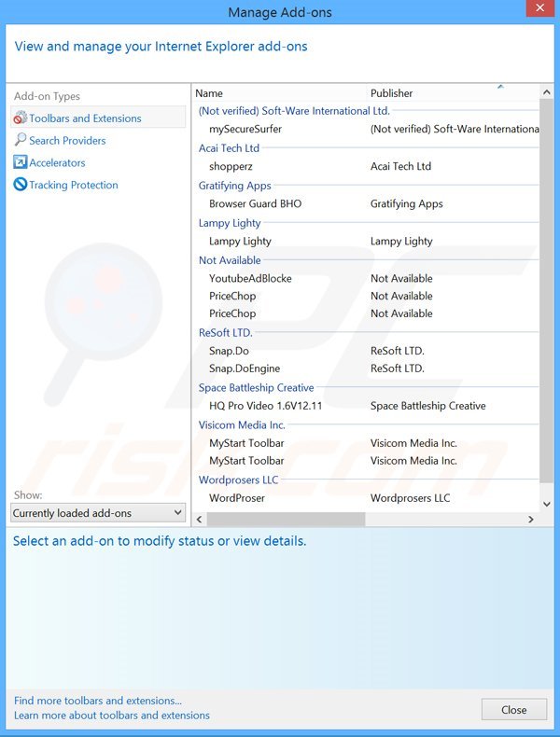Open the Find more toolbars and extensions link
Viewport: 560px width, 737px height.
pos(98,701)
